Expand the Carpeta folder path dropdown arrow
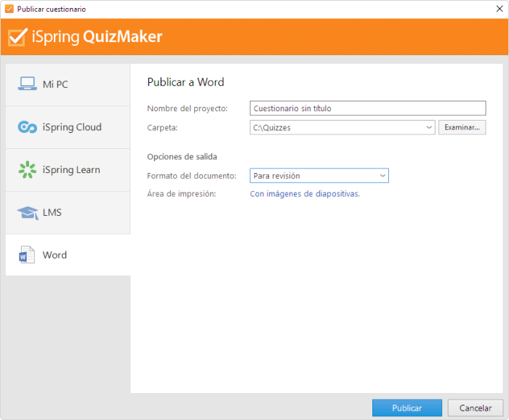The image size is (509, 420). coord(428,128)
